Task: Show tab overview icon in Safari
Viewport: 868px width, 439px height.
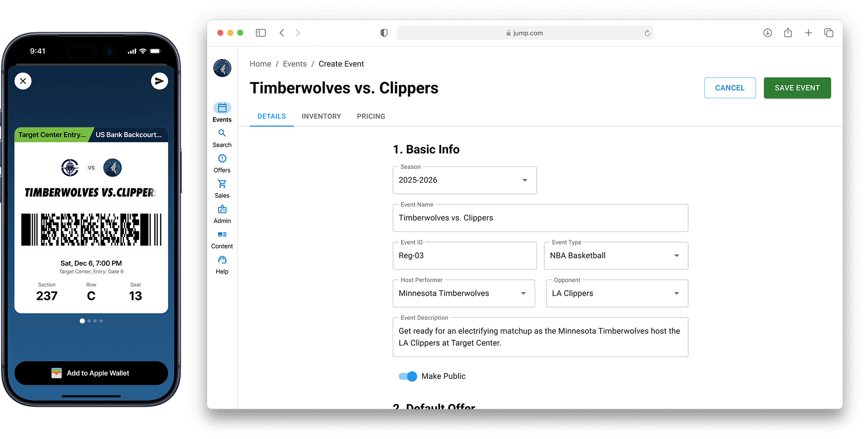Action: [x=829, y=33]
